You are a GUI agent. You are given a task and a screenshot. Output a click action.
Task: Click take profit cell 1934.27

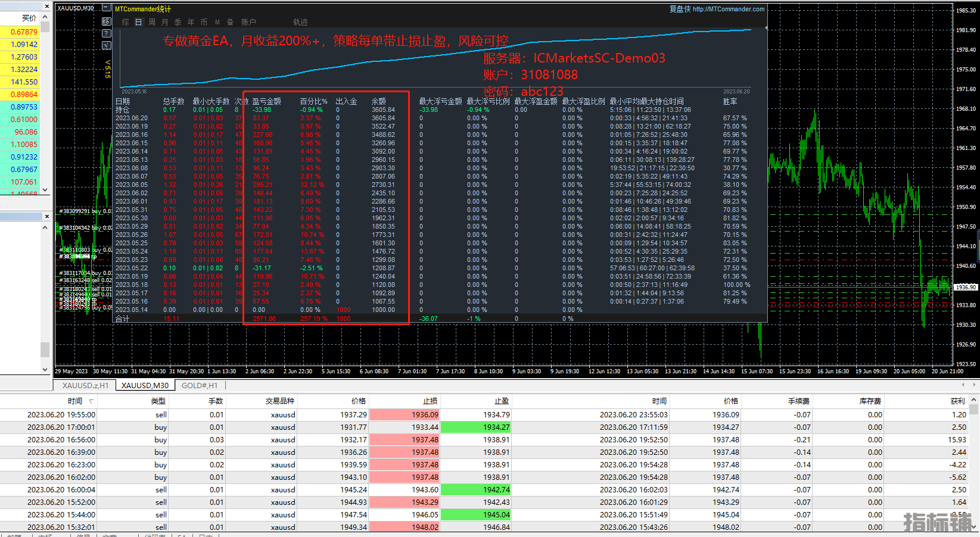476,427
